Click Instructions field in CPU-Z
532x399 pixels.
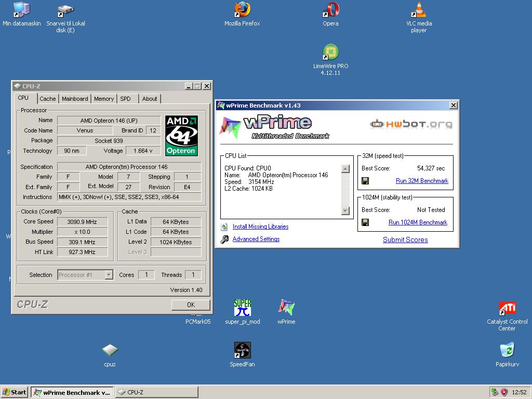tap(129, 197)
